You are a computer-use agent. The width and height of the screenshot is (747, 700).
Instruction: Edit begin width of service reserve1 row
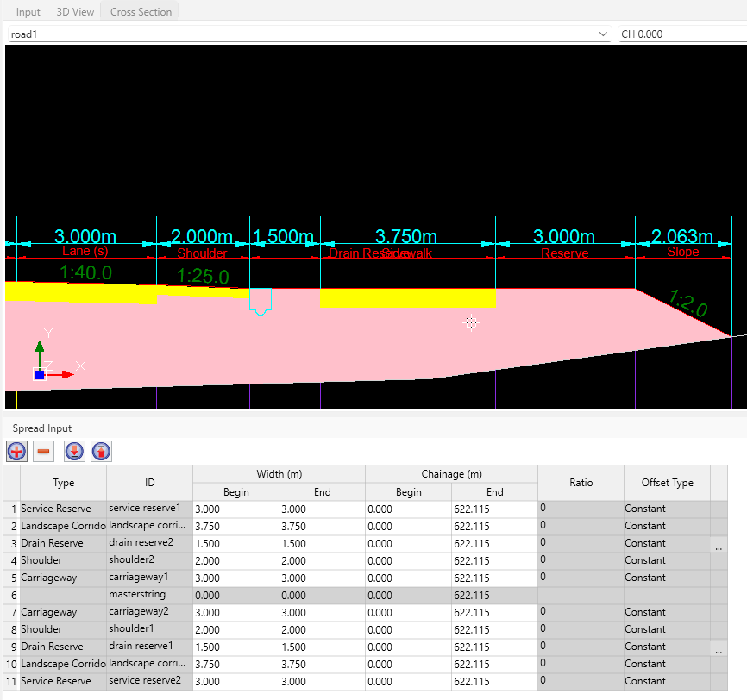[235, 509]
